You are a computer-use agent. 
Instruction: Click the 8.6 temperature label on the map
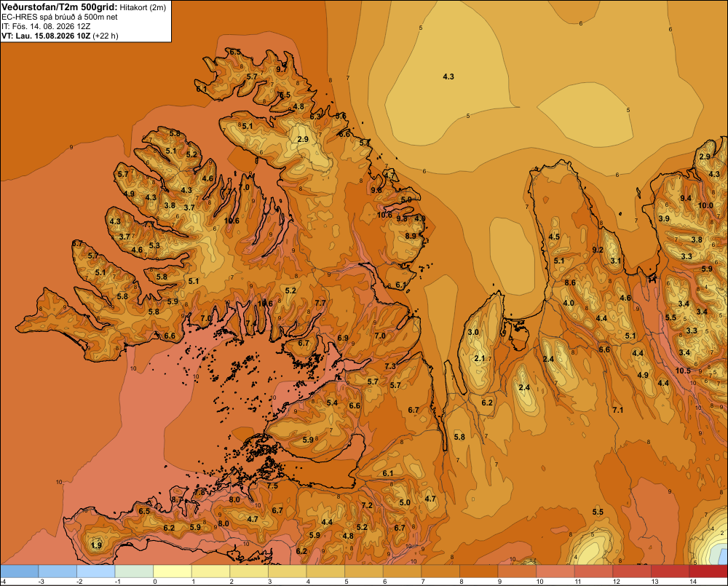tap(570, 282)
